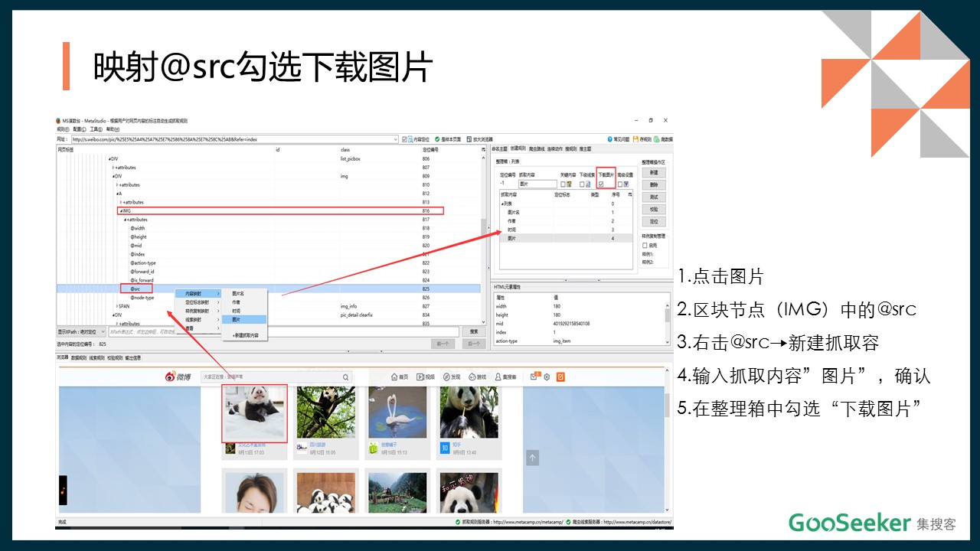
Task: Click the vertical scrollbar of the tree panel
Action: point(483,241)
